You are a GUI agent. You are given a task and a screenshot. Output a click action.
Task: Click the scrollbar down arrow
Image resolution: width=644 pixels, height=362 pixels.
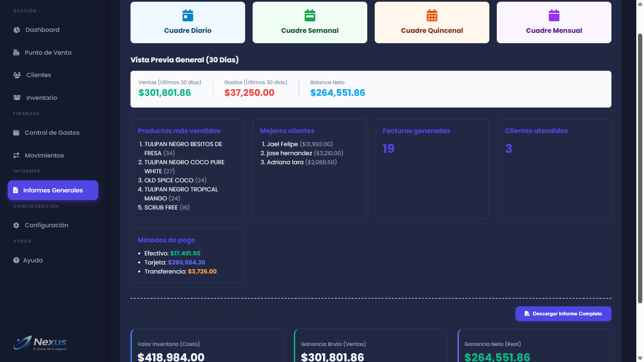(x=640, y=358)
